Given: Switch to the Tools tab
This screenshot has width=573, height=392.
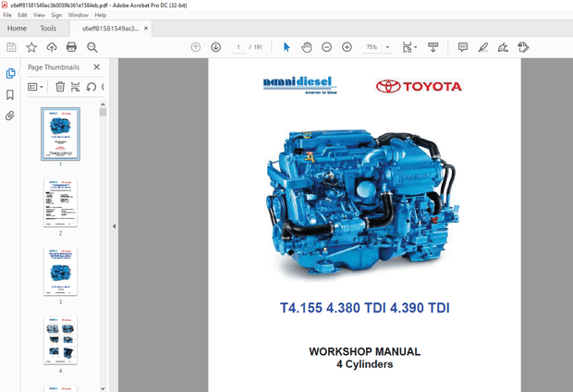Looking at the screenshot, I should (48, 28).
